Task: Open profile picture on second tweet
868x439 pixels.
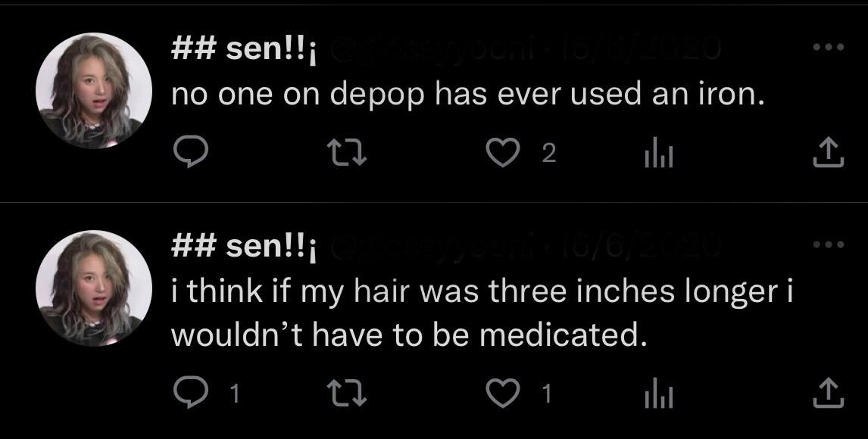Action: tap(94, 288)
